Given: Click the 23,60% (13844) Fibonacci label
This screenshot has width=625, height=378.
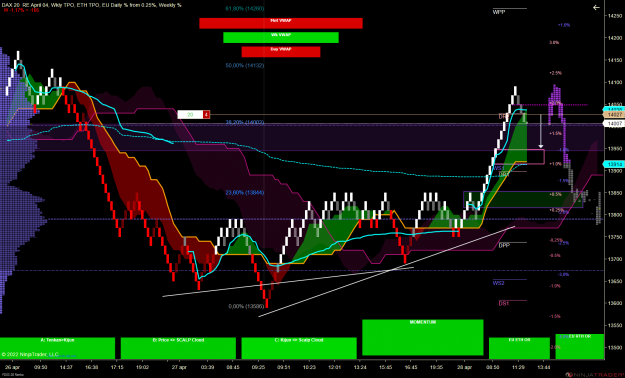Looking at the screenshot, I should (x=245, y=193).
